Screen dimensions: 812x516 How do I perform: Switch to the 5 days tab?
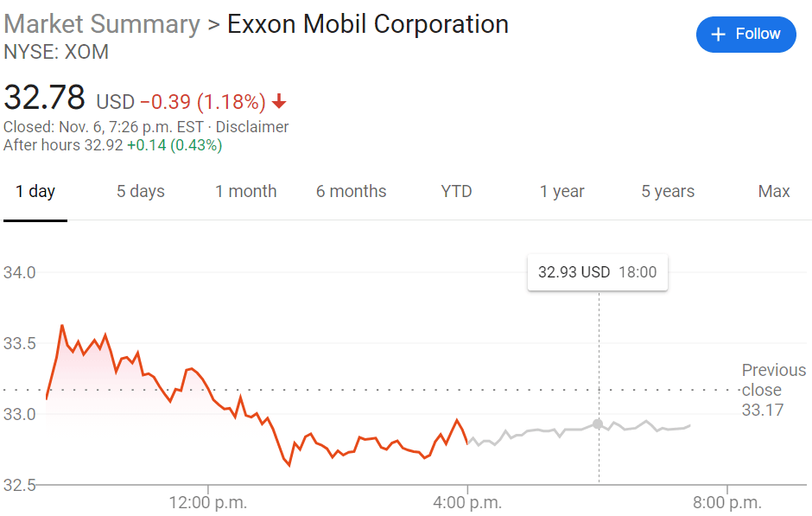click(x=140, y=192)
